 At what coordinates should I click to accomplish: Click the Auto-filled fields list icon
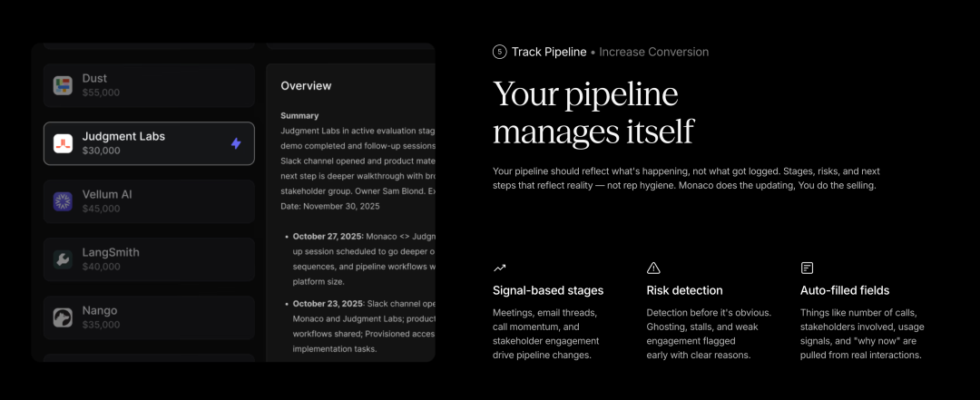[x=807, y=268]
